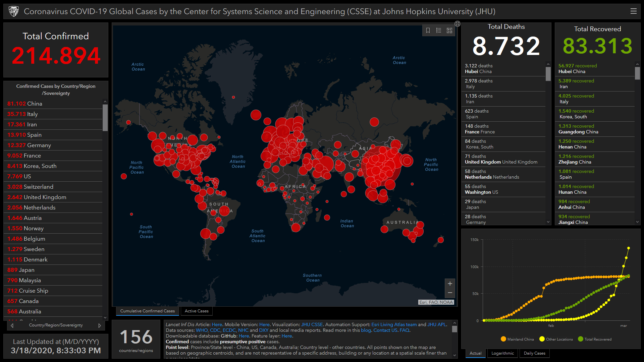Expand the map to fullscreen

click(x=458, y=24)
